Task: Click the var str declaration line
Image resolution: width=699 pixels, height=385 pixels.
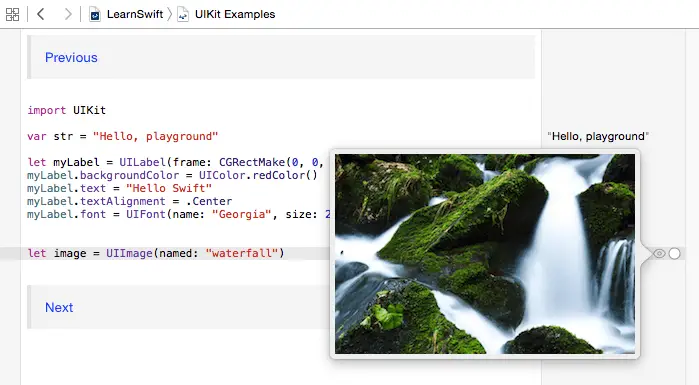Action: point(123,136)
